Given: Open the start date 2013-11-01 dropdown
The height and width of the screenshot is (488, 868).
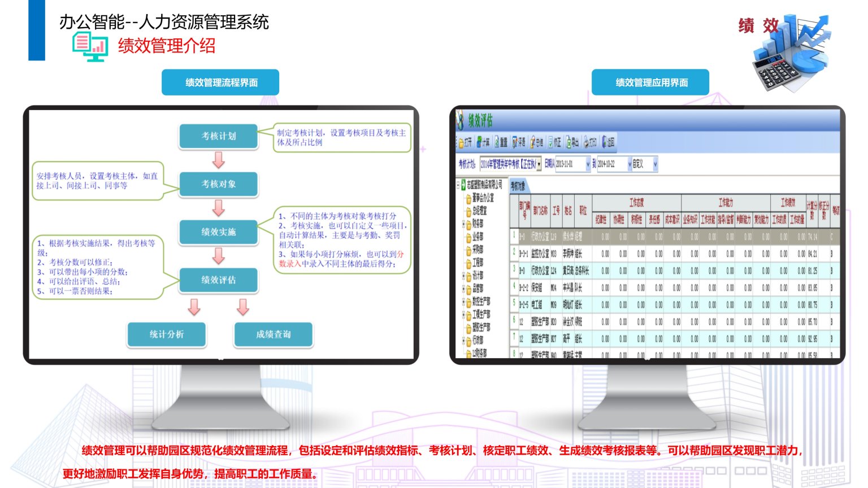Looking at the screenshot, I should pos(588,165).
